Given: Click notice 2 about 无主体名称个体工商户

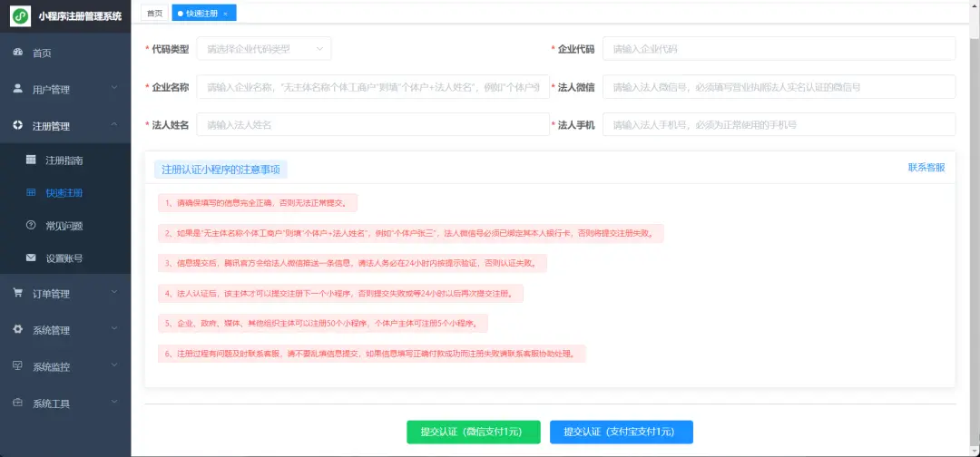Looking at the screenshot, I should (x=410, y=234).
